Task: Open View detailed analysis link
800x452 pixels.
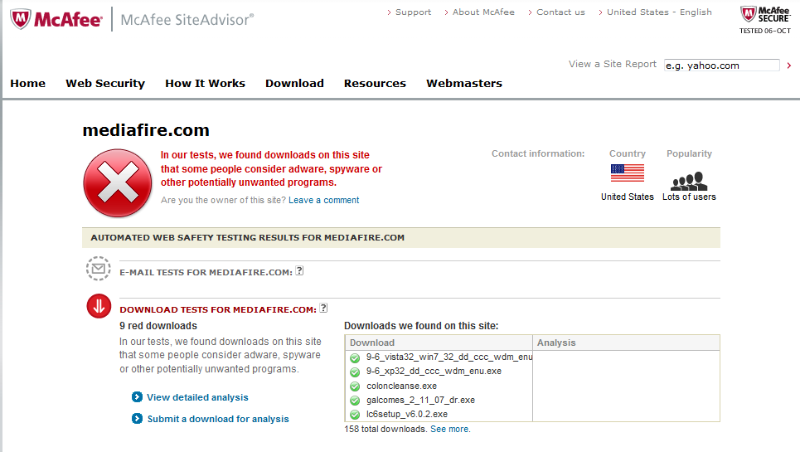Action: pyautogui.click(x=197, y=397)
